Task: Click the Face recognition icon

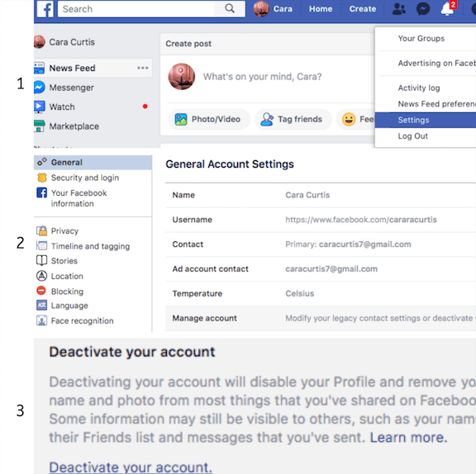Action: point(42,320)
